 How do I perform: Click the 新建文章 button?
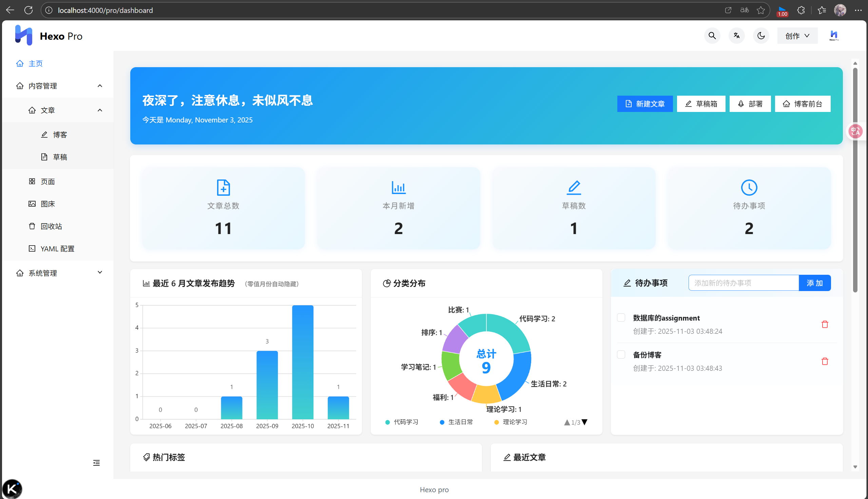tap(644, 103)
